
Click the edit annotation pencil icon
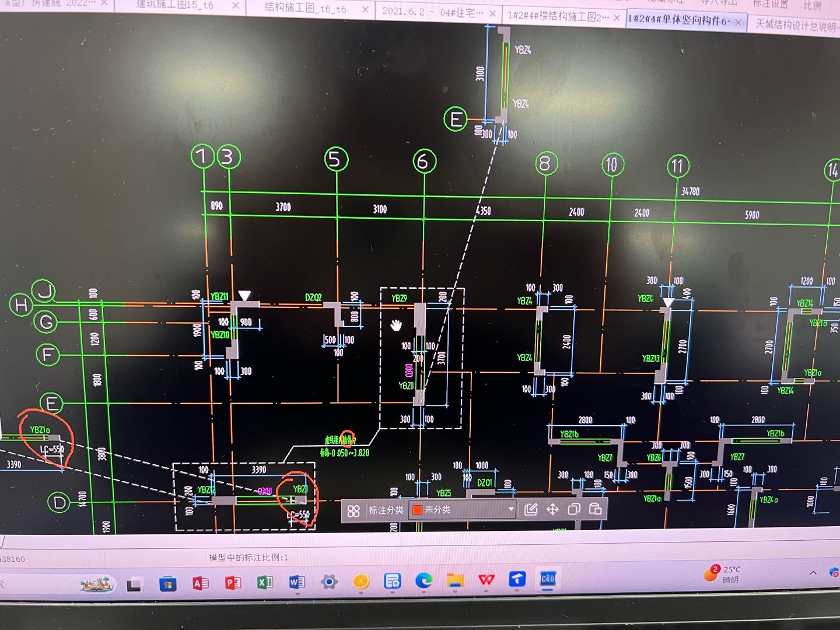click(x=530, y=510)
